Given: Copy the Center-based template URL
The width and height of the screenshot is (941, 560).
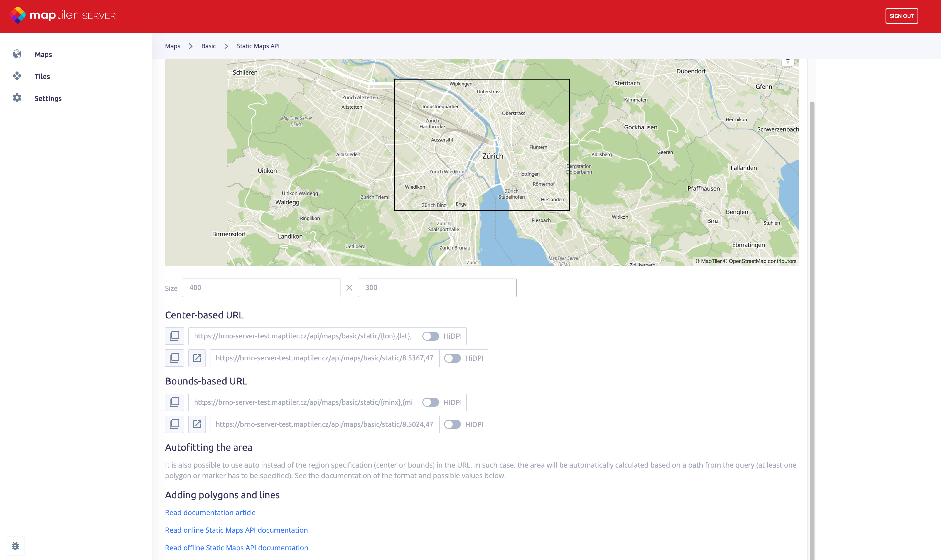Looking at the screenshot, I should (174, 336).
